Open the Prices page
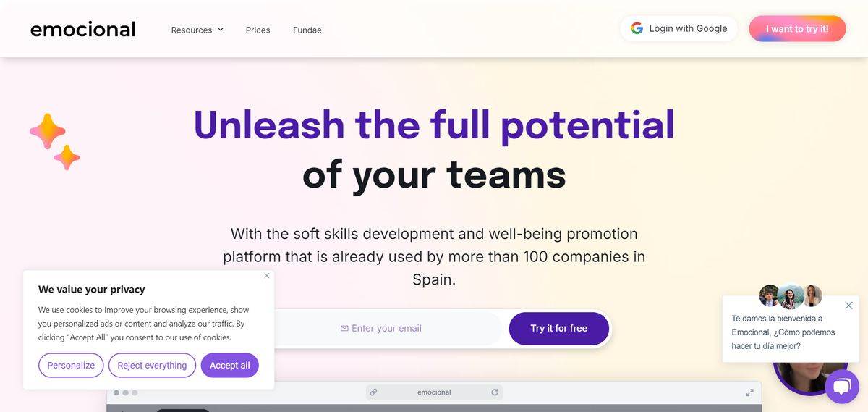Image resolution: width=868 pixels, height=412 pixels. [258, 30]
